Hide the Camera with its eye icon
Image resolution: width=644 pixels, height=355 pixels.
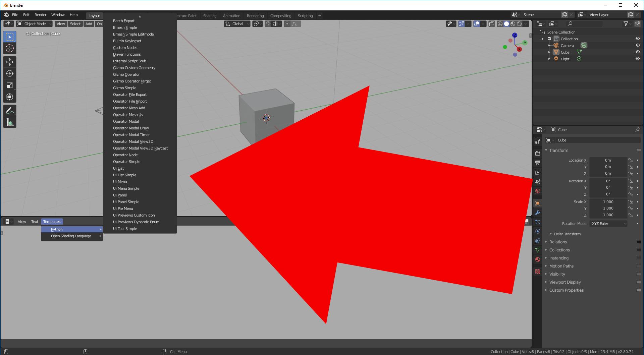(638, 45)
